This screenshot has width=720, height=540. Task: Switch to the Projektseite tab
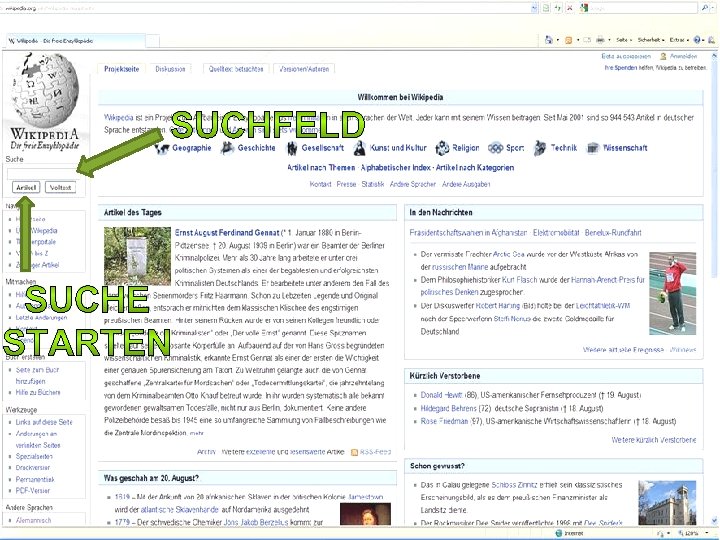[122, 69]
